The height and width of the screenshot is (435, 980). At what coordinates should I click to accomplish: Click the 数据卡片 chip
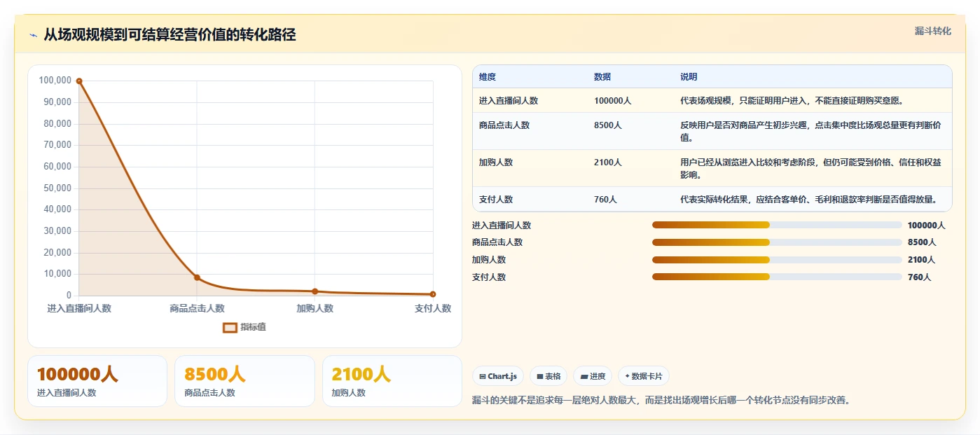(x=644, y=376)
